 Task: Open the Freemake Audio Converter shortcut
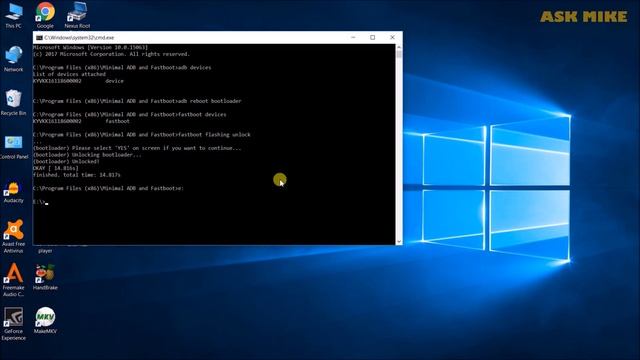tap(13, 280)
